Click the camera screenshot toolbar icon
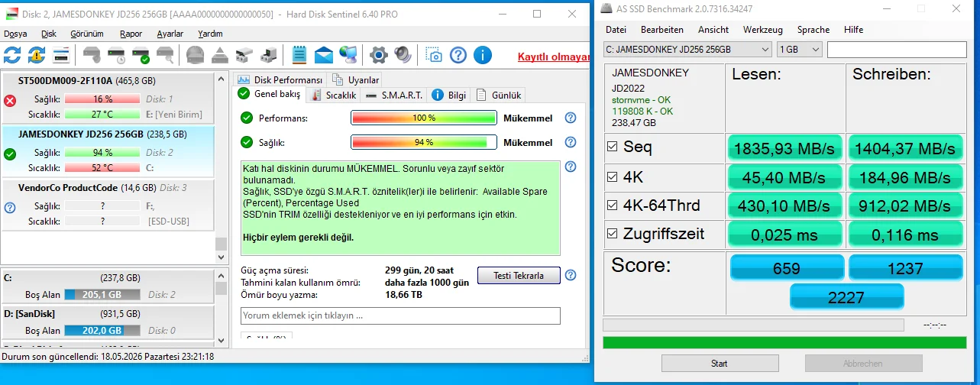 pos(434,55)
